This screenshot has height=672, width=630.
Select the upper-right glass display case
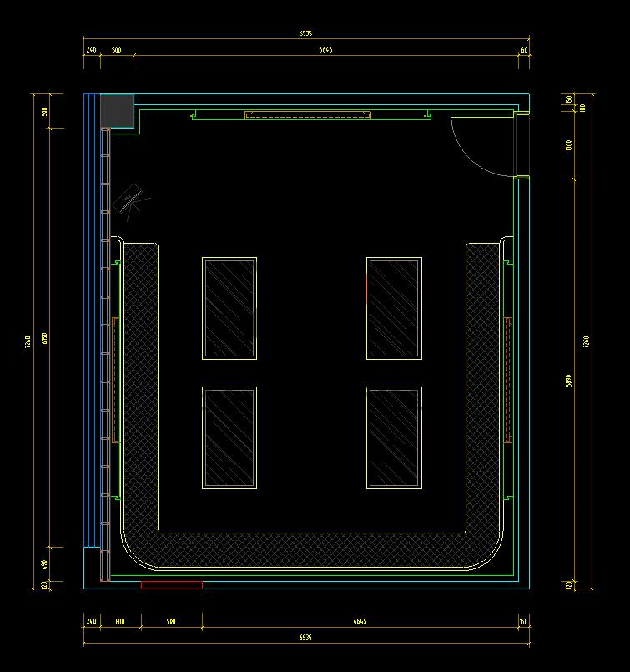[394, 308]
